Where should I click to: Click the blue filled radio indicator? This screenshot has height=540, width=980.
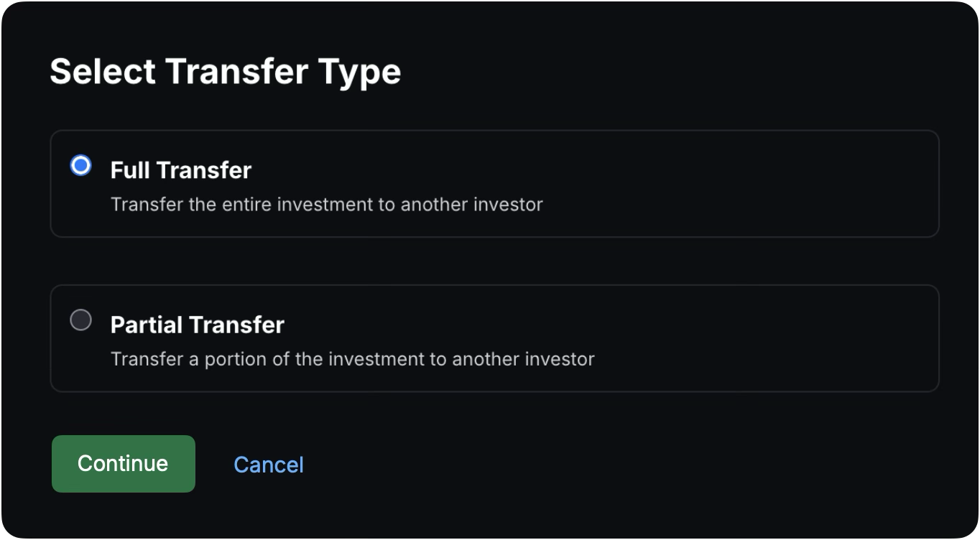click(80, 165)
